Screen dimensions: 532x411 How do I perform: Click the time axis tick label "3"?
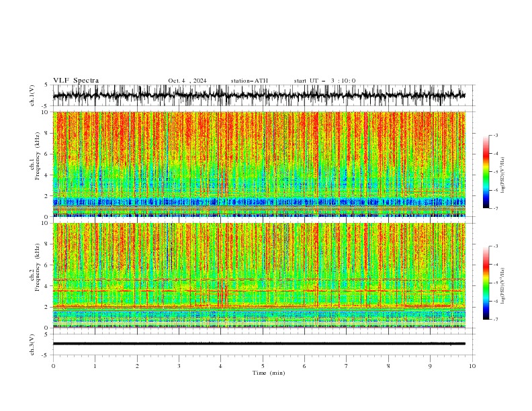[x=179, y=366]
